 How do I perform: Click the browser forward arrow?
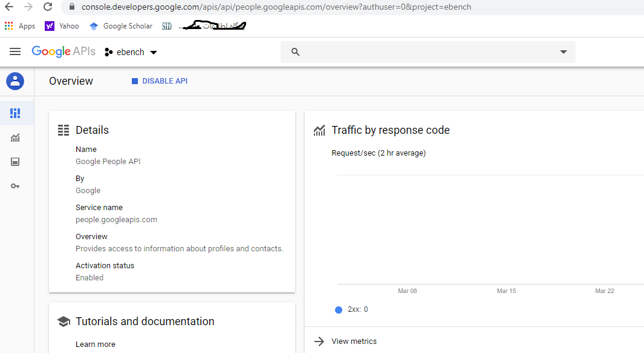28,7
